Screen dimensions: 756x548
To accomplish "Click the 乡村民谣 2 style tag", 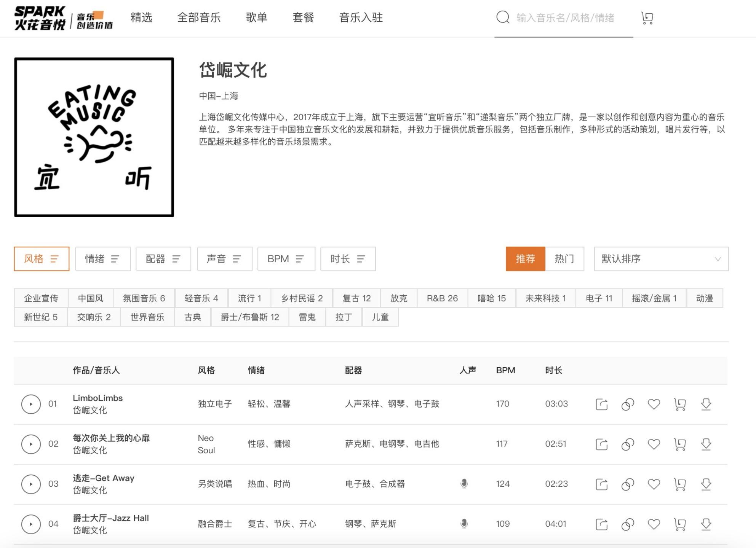I will coord(302,298).
